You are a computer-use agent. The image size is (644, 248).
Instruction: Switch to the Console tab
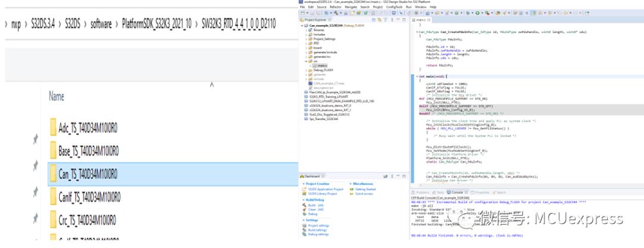point(456,192)
